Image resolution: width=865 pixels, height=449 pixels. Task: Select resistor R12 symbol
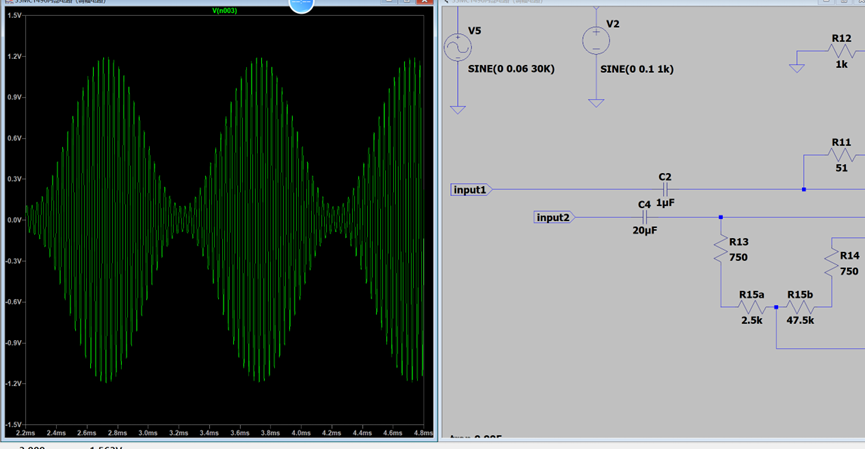pos(841,51)
